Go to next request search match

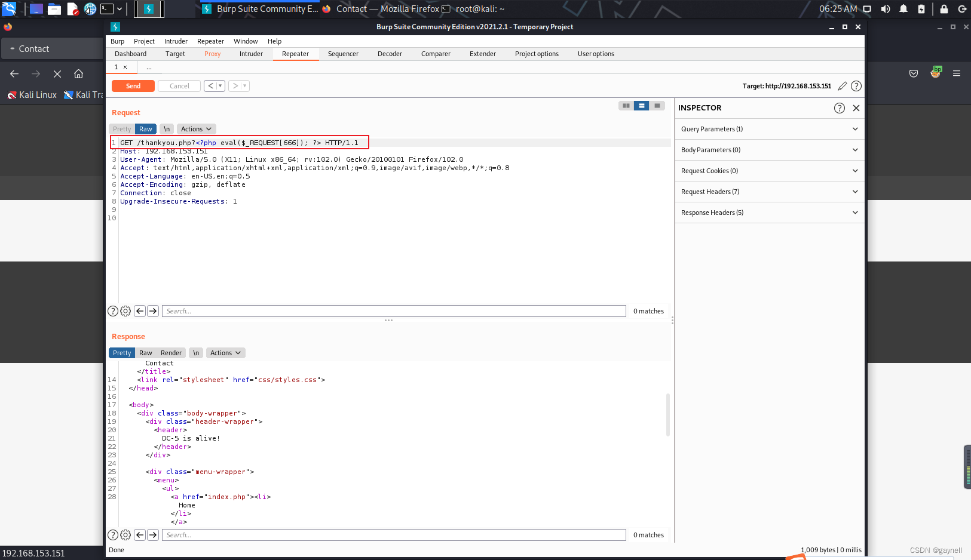point(153,311)
